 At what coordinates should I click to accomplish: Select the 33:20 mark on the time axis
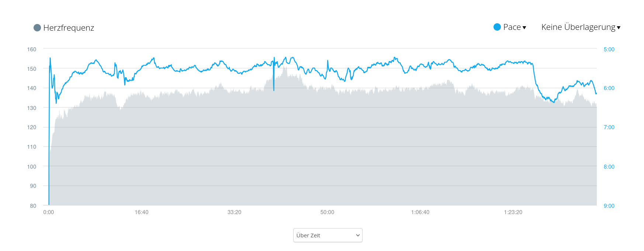[x=234, y=212]
